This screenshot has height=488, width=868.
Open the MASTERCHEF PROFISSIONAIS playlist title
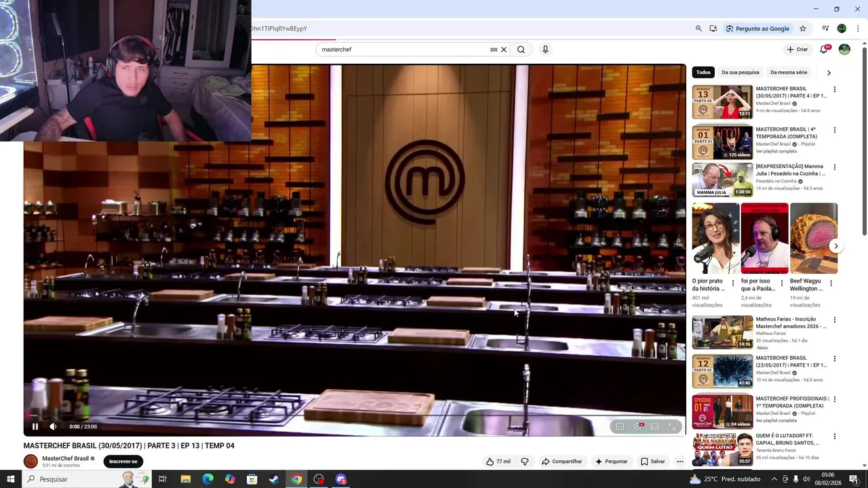[x=792, y=402]
